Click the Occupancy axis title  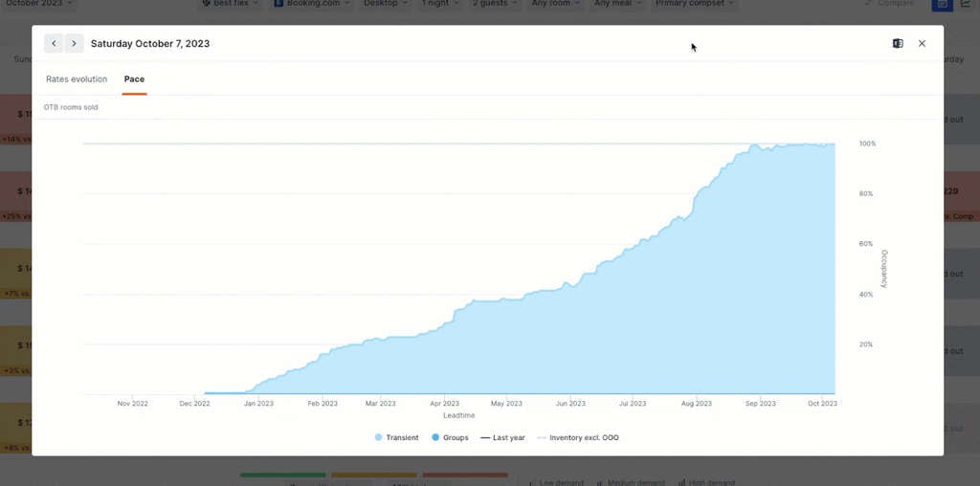(x=884, y=269)
